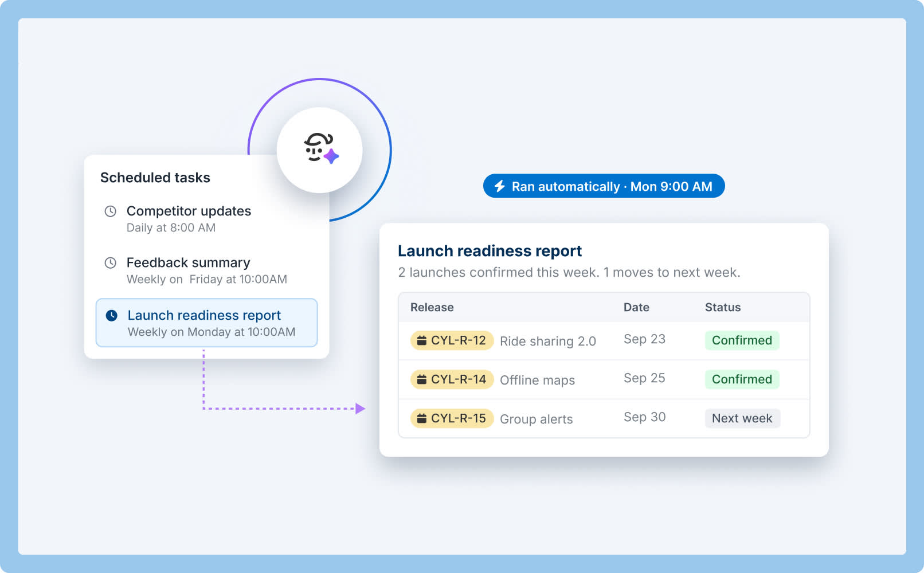The image size is (924, 573).
Task: Click the filled clock icon on Launch readiness report
Action: click(112, 316)
